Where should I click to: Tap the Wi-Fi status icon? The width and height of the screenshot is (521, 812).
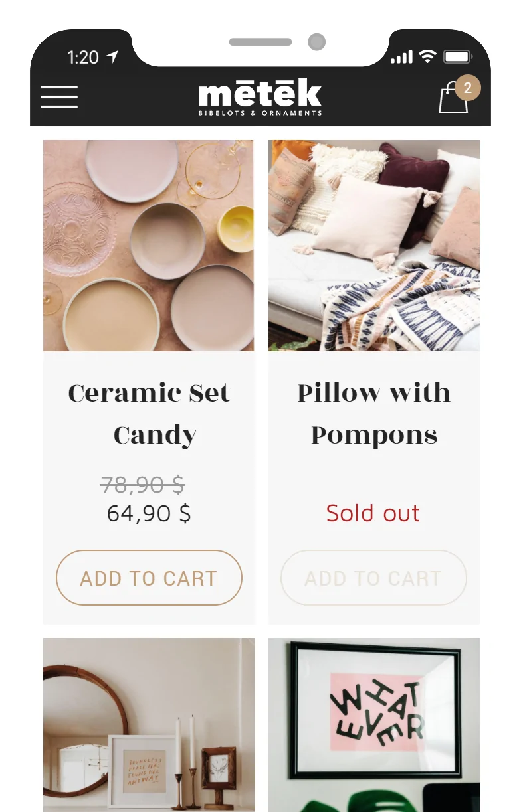(x=427, y=57)
